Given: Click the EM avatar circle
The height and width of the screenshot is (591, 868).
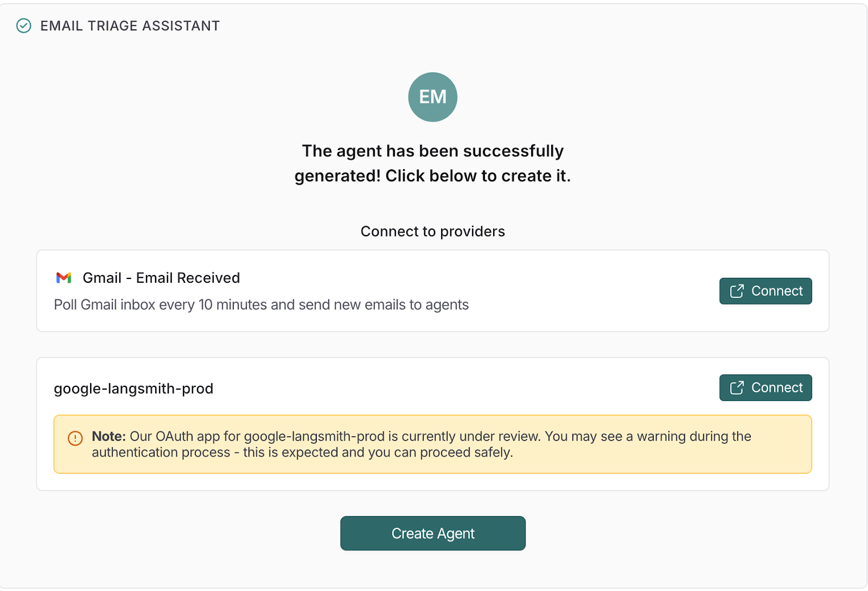Looking at the screenshot, I should tap(432, 97).
